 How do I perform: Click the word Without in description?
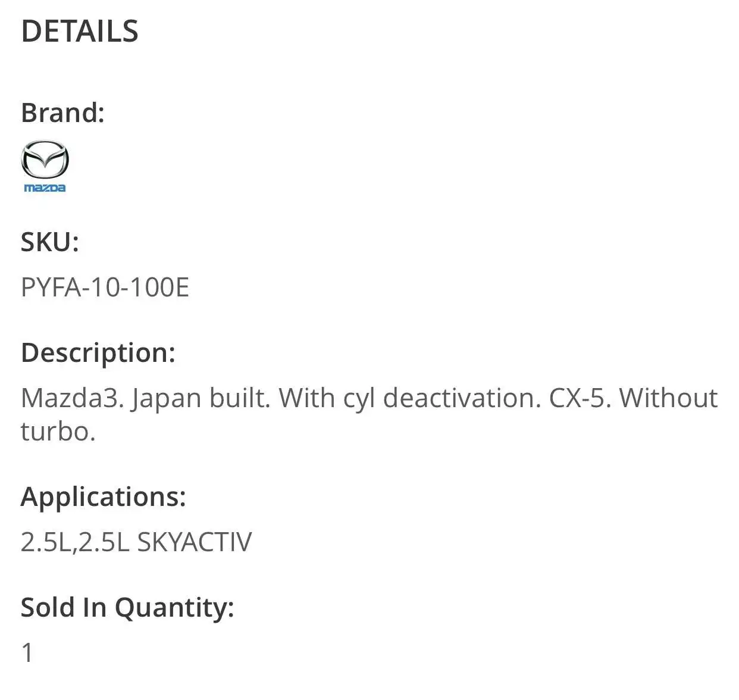click(668, 398)
